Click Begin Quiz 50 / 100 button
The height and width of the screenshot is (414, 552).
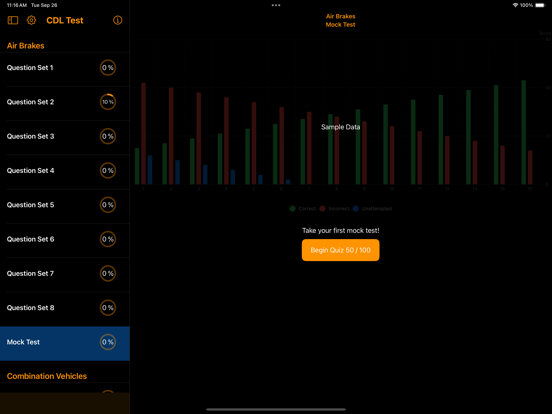(x=340, y=250)
